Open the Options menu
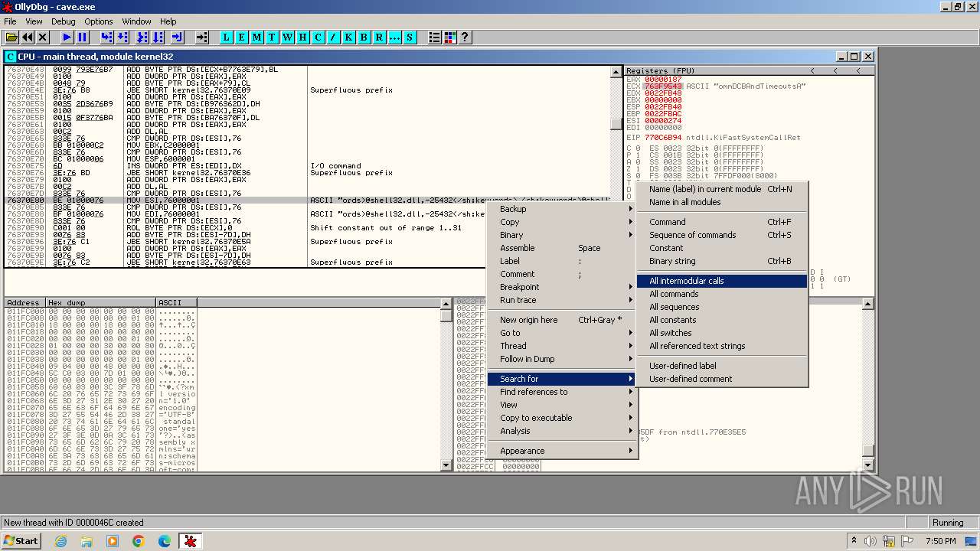 point(98,21)
